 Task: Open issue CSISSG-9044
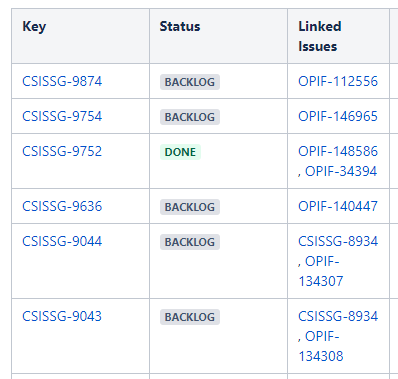point(62,241)
